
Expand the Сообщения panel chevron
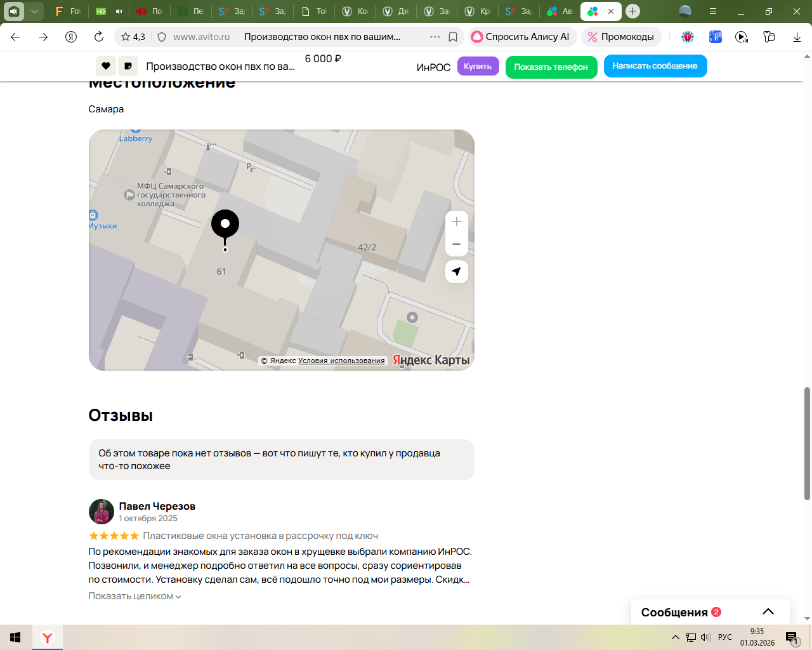768,612
